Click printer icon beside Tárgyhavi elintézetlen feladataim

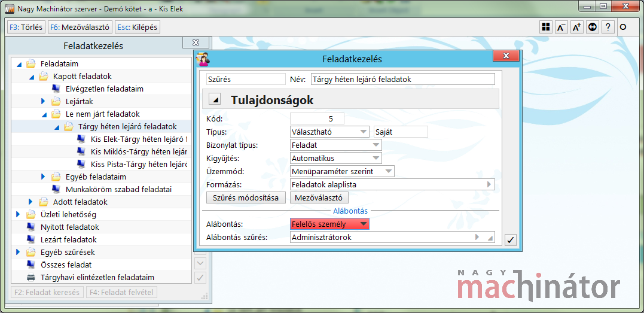pyautogui.click(x=31, y=277)
